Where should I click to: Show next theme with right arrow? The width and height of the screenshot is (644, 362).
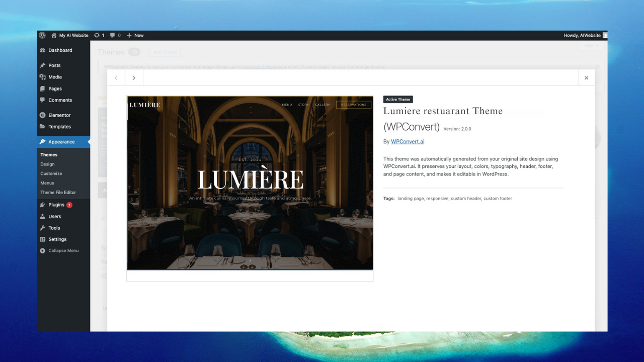coord(134,78)
